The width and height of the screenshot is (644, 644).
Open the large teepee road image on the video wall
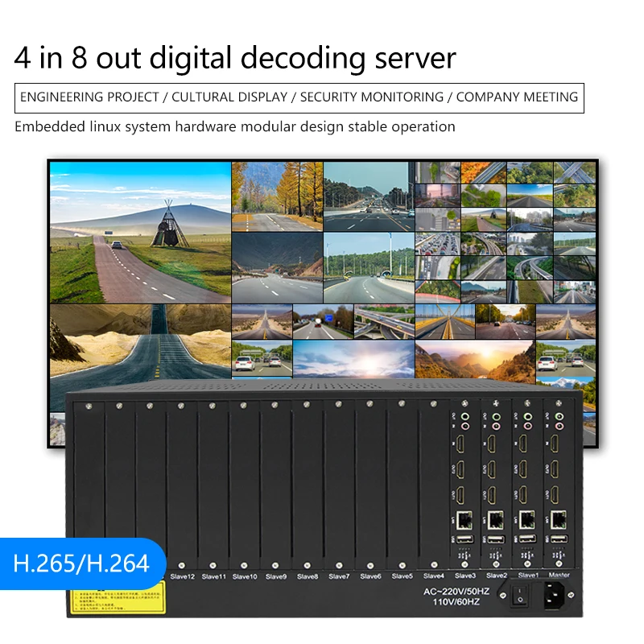pos(140,233)
